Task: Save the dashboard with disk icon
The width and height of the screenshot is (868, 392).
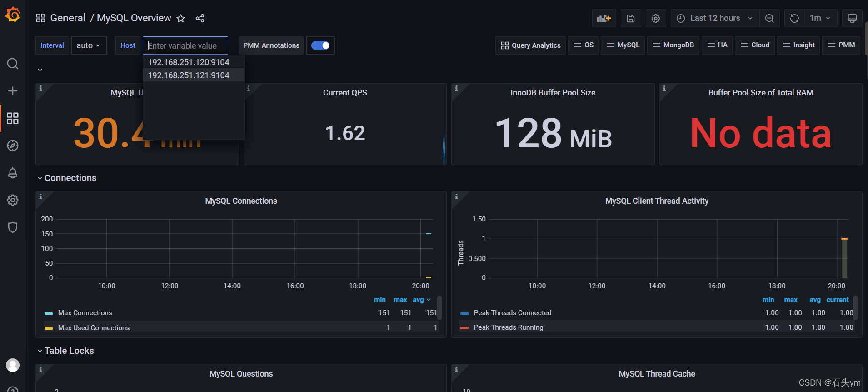Action: [x=631, y=18]
